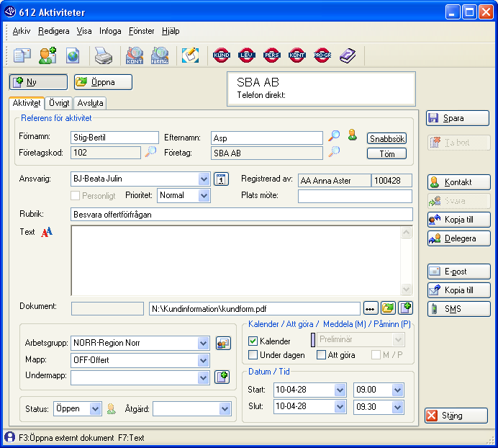Image resolution: width=498 pixels, height=448 pixels.
Task: Expand the Undermapp dropdown
Action: pos(203,377)
